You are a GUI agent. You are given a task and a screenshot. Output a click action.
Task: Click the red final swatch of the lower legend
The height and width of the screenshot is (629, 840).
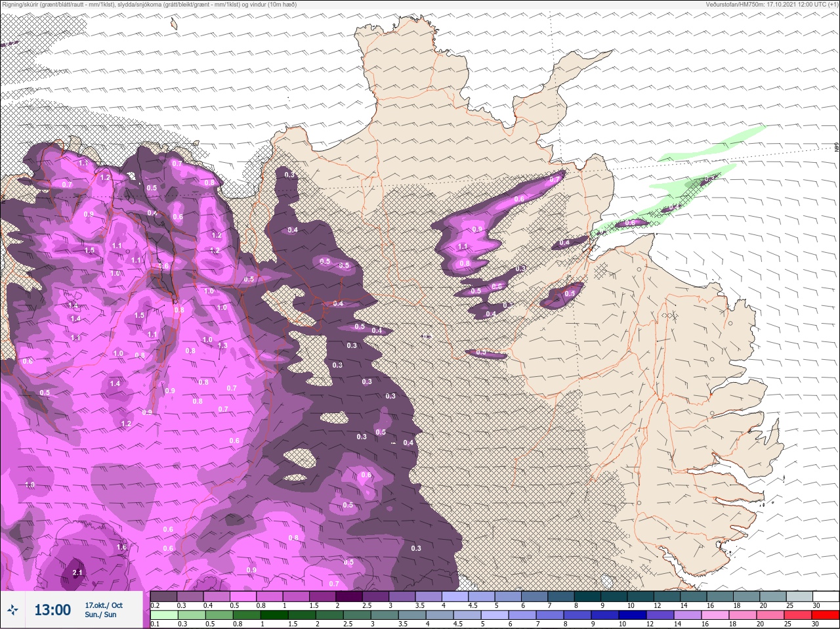click(x=826, y=615)
